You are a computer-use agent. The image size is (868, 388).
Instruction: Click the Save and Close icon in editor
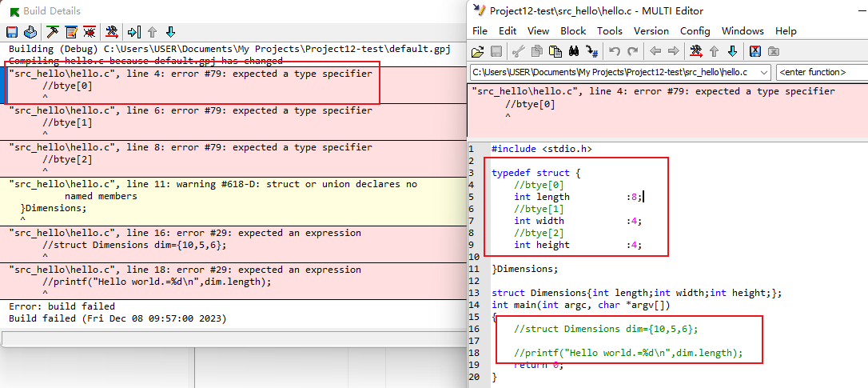755,51
